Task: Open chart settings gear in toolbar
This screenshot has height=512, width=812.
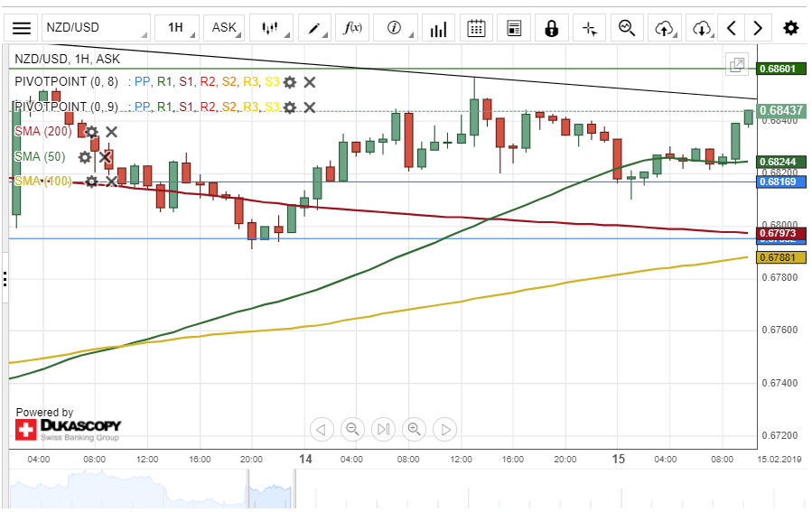Action: (x=791, y=28)
